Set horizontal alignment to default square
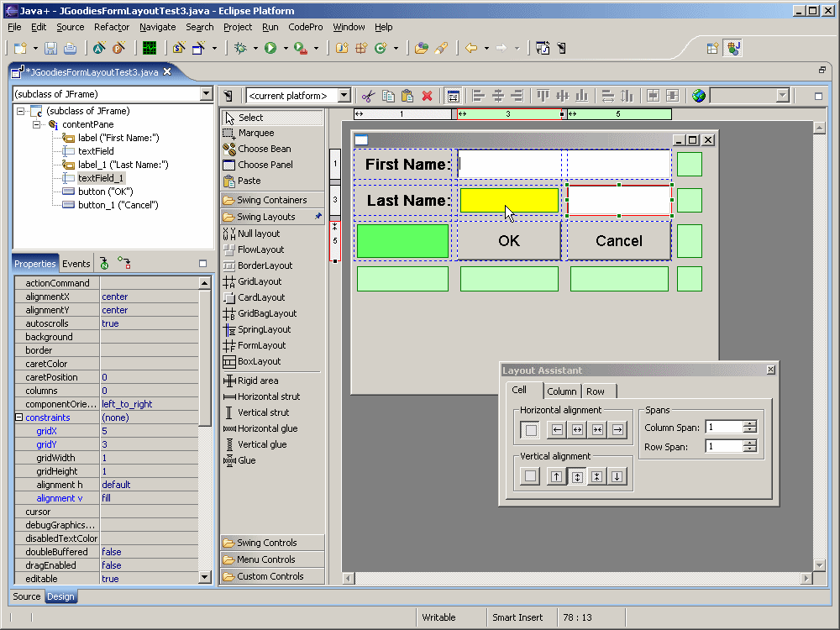This screenshot has width=840, height=630. (531, 429)
